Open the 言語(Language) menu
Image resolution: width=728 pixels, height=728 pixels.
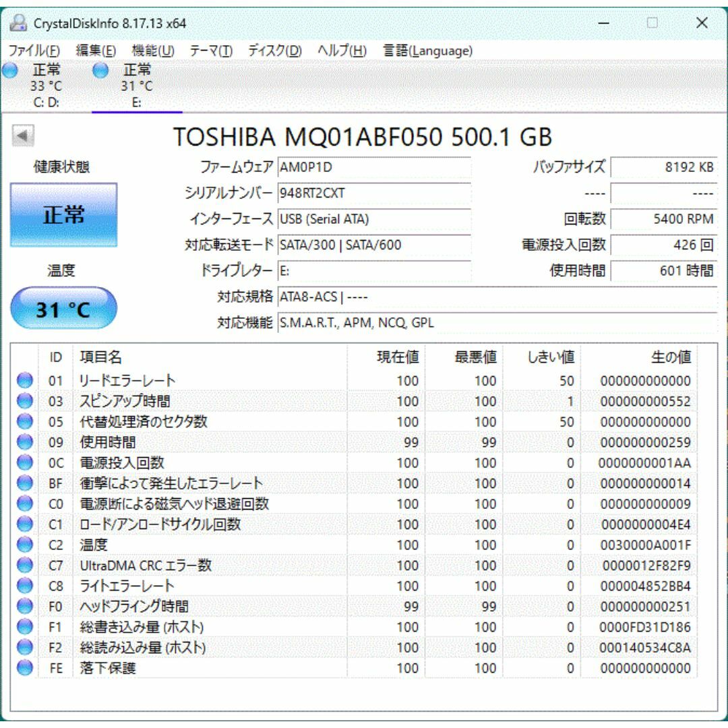click(427, 50)
